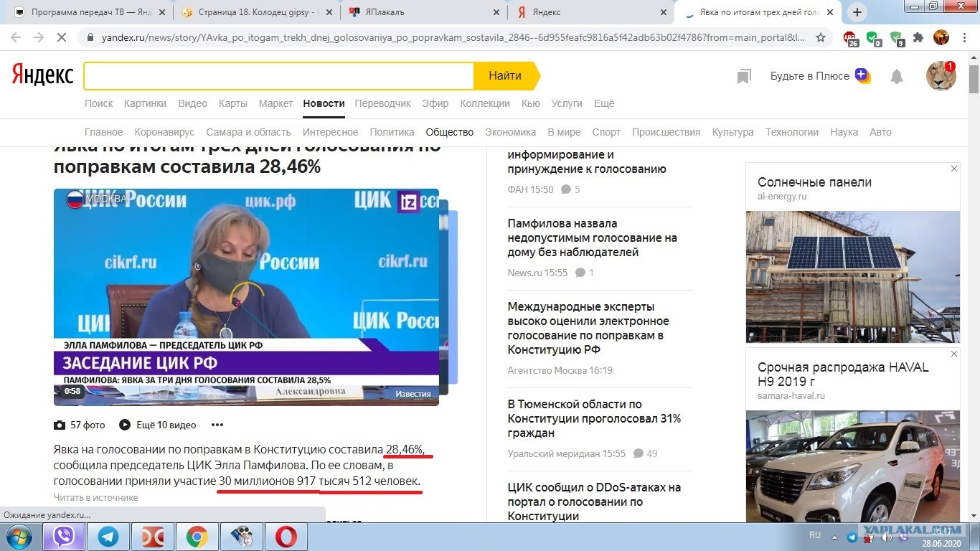
Task: Open the ABP extension with 26 badge
Action: (850, 38)
